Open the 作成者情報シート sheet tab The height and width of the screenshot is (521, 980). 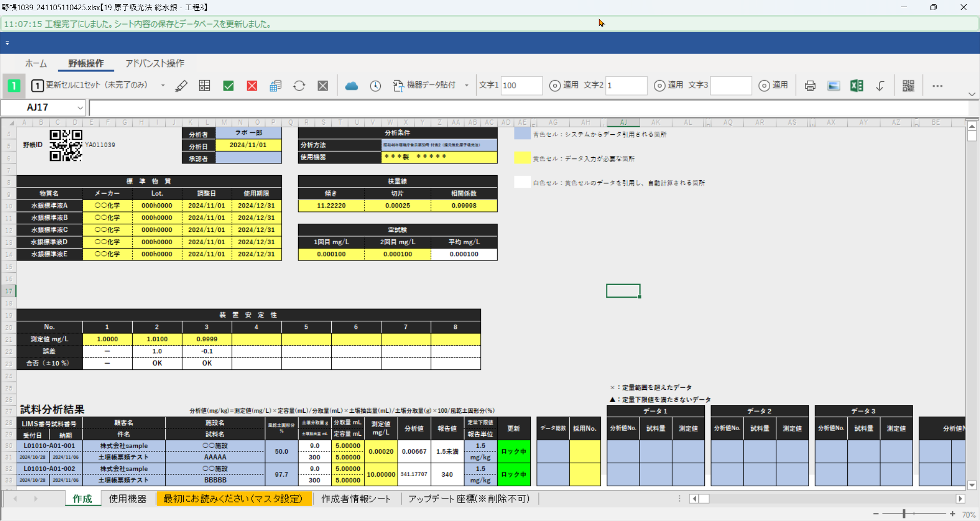[x=356, y=499]
